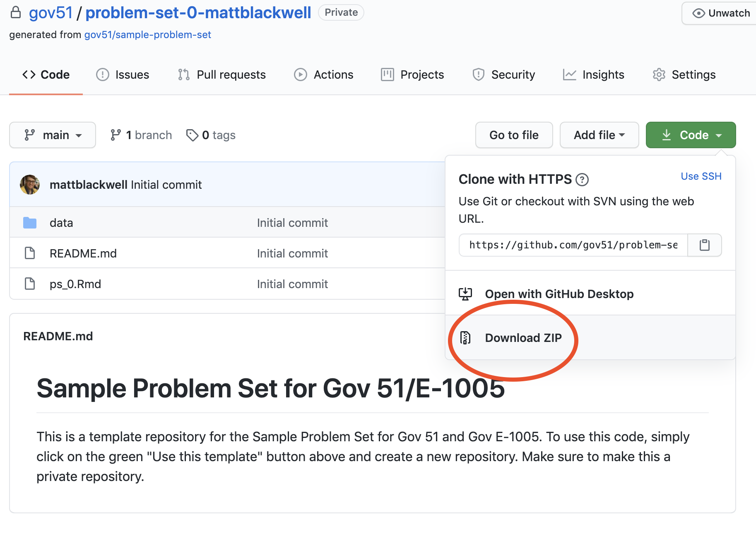View the Security tab
Screen dimensions: 756x534
(x=504, y=75)
